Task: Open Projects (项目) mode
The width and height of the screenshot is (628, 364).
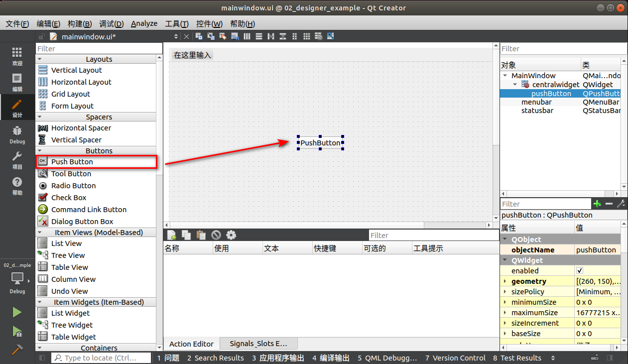Action: (x=17, y=160)
